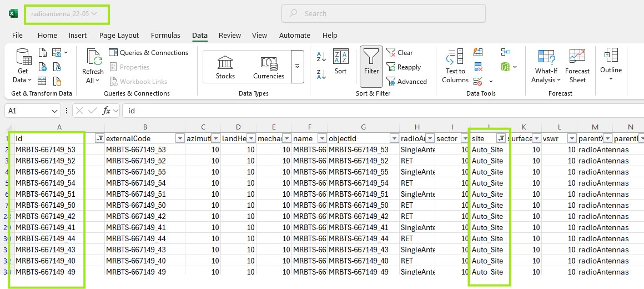Click the Insert Function fx button

pos(107,111)
